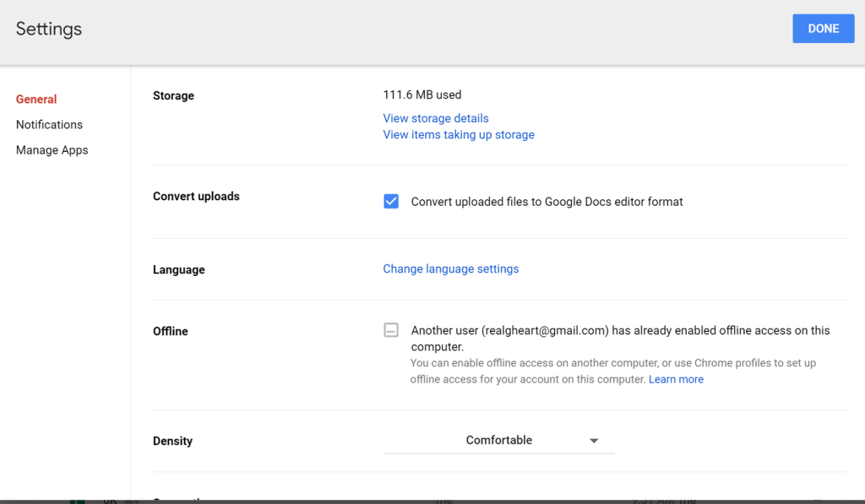865x504 pixels.
Task: Click the Convert uploads section heading
Action: click(196, 196)
